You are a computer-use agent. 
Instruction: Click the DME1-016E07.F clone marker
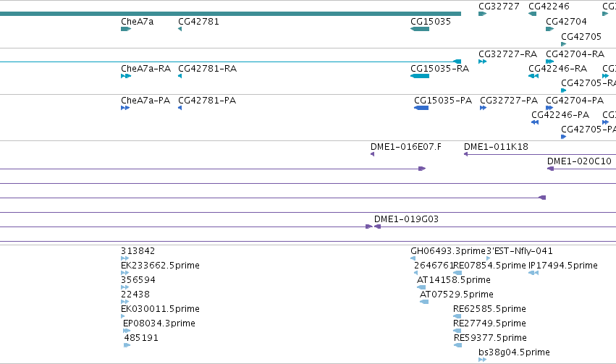[373, 154]
